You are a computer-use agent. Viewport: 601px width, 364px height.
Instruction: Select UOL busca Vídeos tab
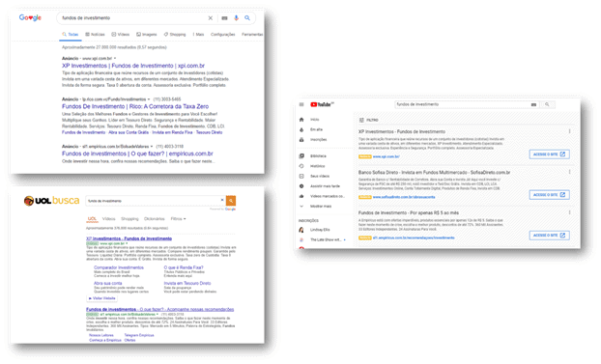coord(109,219)
